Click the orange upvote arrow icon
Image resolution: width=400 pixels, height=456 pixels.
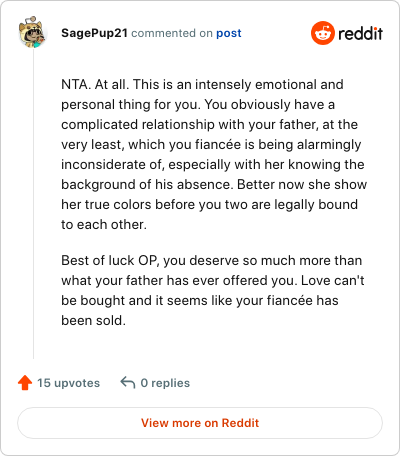click(25, 383)
